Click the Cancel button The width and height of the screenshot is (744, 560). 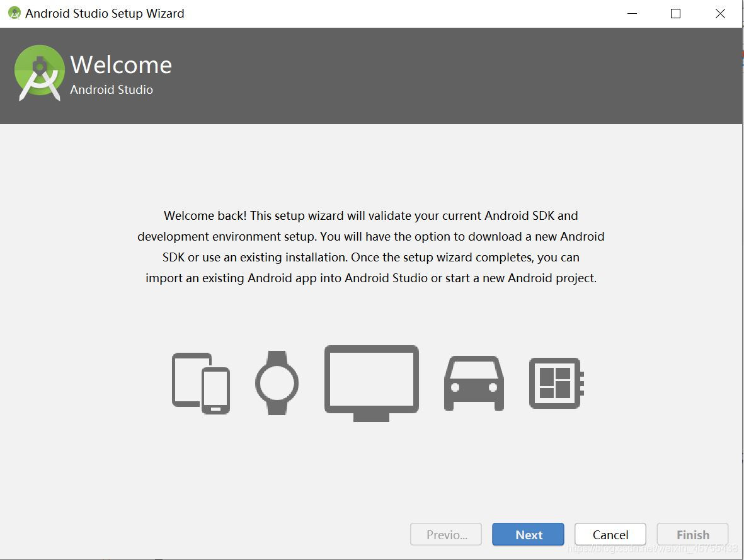click(x=610, y=534)
